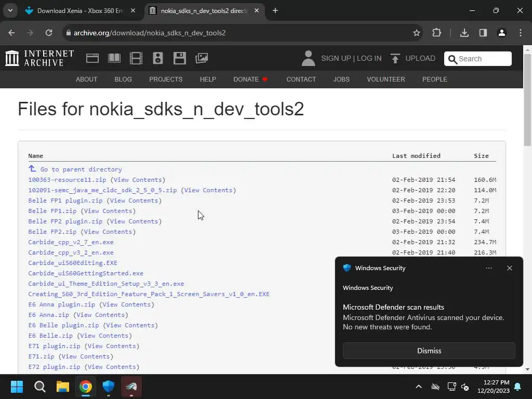Open the DONATE menu item
This screenshot has width=532, height=399.
click(x=250, y=79)
